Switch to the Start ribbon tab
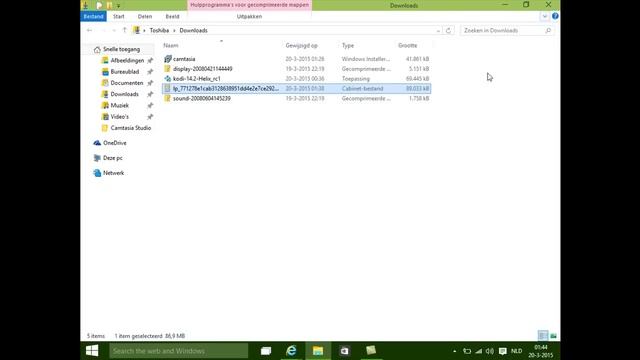Viewport: 640px width, 360px height. coord(119,16)
